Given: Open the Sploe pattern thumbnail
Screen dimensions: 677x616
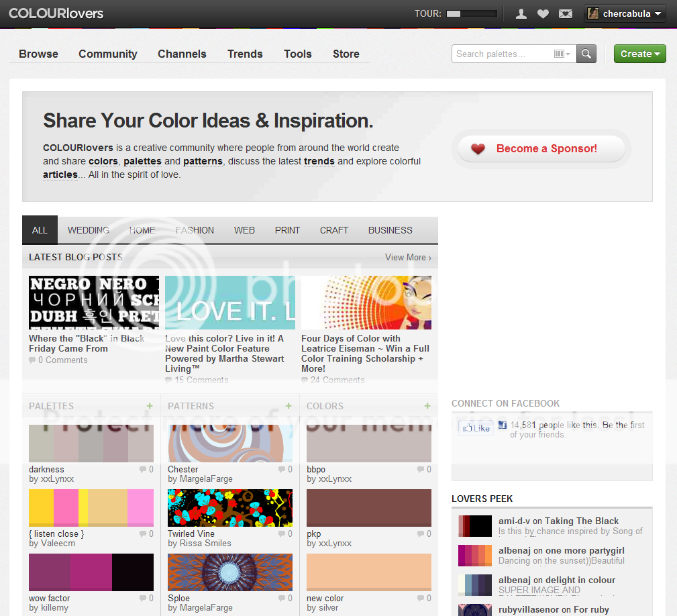Looking at the screenshot, I should [230, 572].
